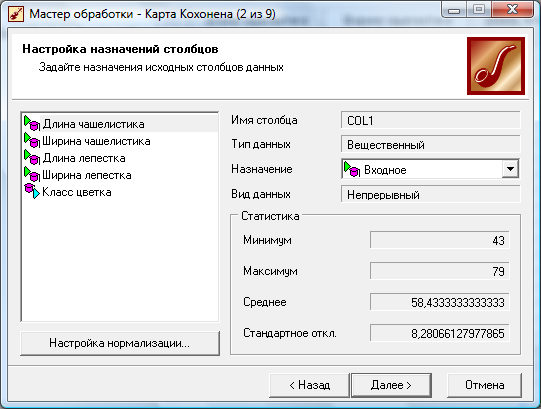This screenshot has width=541, height=409.
Task: Click the 'Минимум' value field 43
Action: 439,240
